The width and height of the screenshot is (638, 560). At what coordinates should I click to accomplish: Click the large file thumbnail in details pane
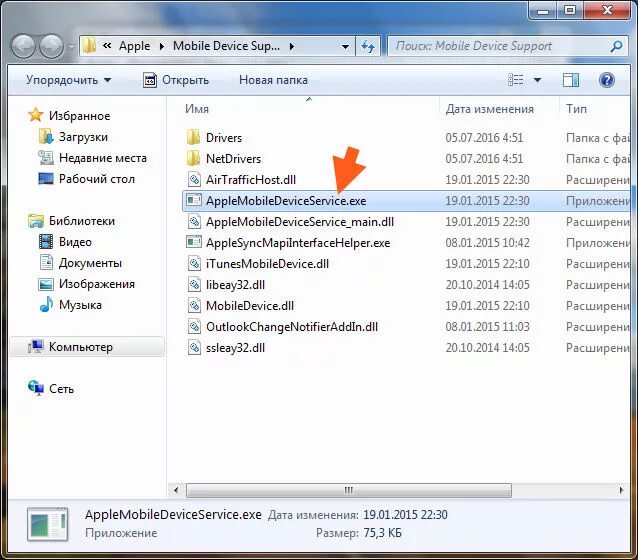(48, 524)
